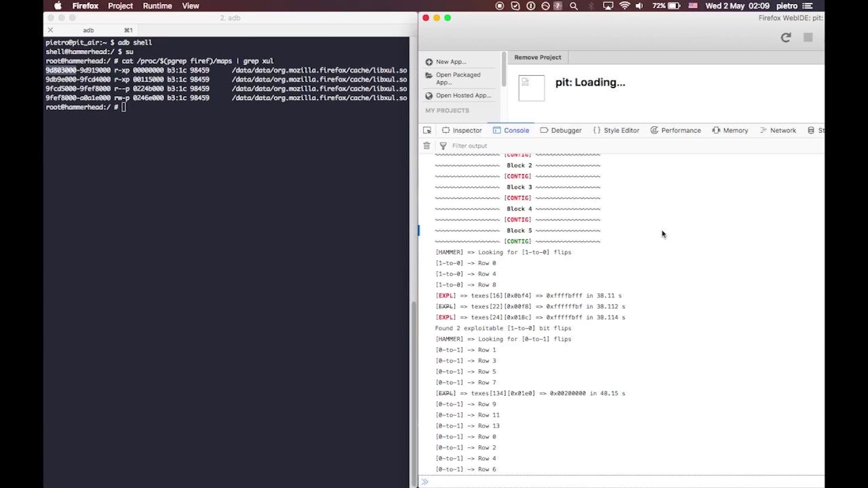Viewport: 868px width, 488px height.
Task: Click the pietro user name in menu bar
Action: [787, 5]
